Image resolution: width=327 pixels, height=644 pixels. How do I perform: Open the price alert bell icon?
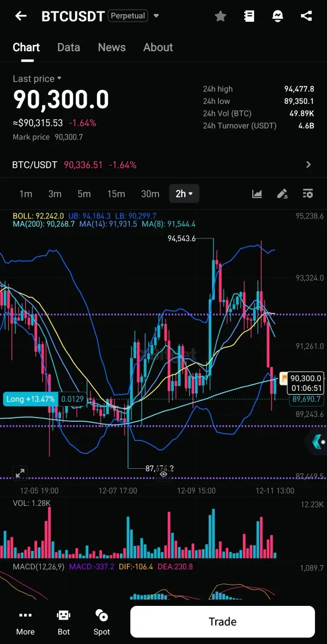pos(277,16)
